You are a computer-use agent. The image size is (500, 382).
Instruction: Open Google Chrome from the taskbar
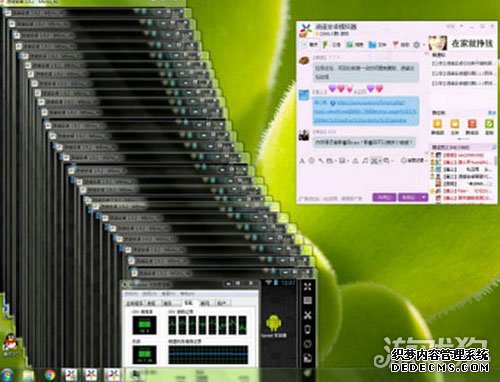click(x=50, y=375)
